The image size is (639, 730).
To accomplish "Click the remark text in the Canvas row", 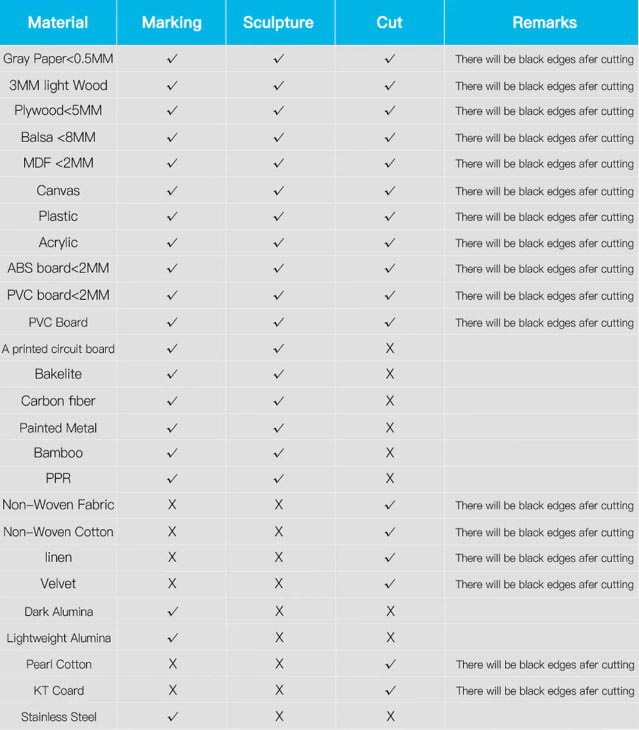I will coord(544,191).
